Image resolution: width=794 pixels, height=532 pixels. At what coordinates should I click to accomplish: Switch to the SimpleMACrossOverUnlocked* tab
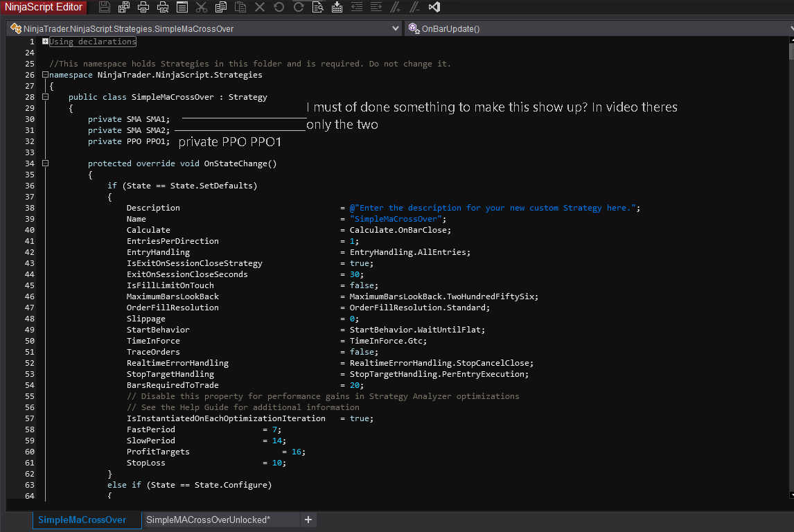pyautogui.click(x=208, y=520)
